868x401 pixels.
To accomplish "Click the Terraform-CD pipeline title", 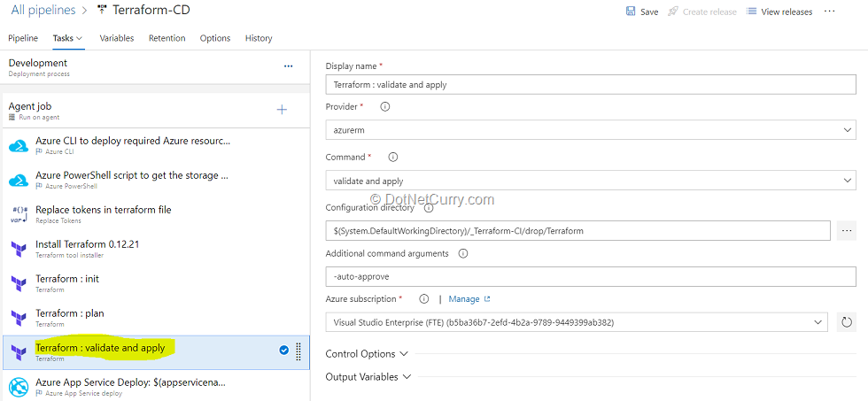I will tap(151, 10).
